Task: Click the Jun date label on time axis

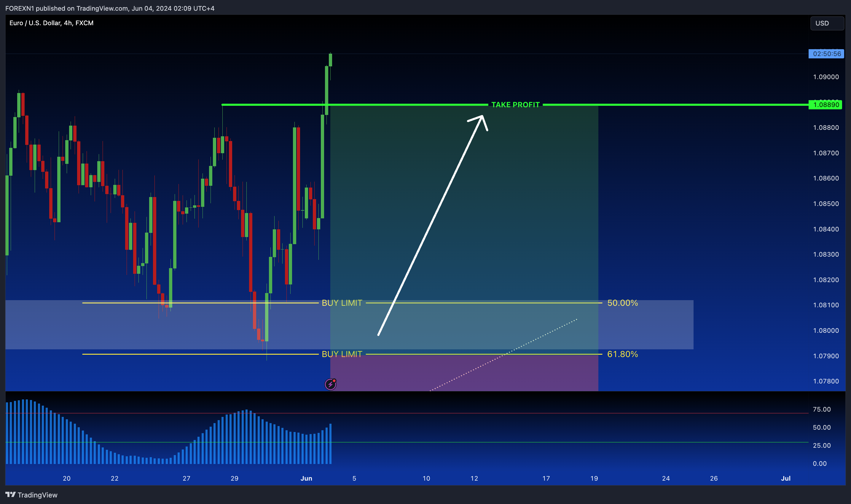Action: point(306,478)
